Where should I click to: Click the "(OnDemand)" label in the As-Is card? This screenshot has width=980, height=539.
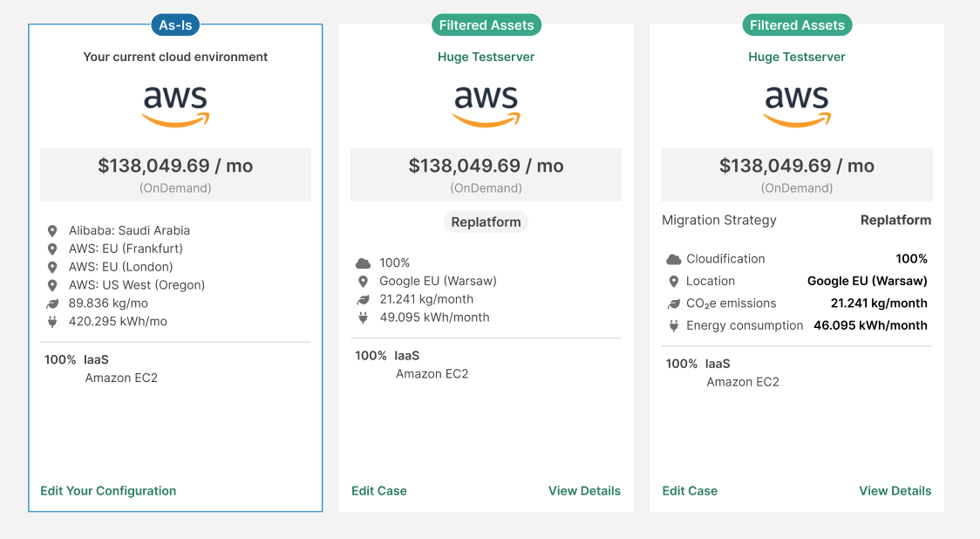tap(175, 188)
